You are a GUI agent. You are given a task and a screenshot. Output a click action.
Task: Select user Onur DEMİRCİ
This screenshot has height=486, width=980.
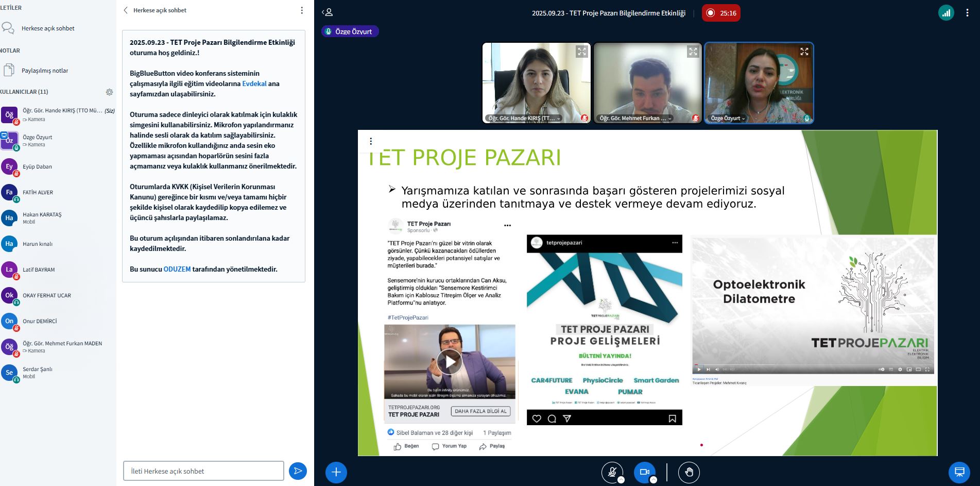[x=58, y=321]
